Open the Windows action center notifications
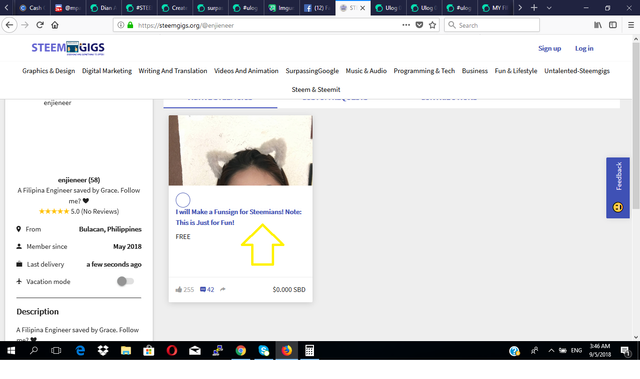 pyautogui.click(x=625, y=350)
